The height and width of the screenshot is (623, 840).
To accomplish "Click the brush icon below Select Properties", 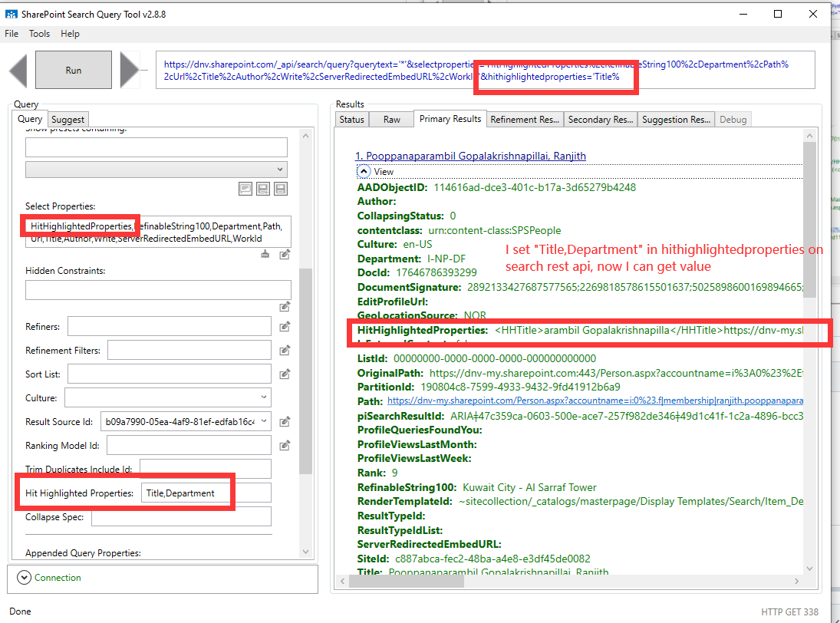I will click(x=265, y=254).
